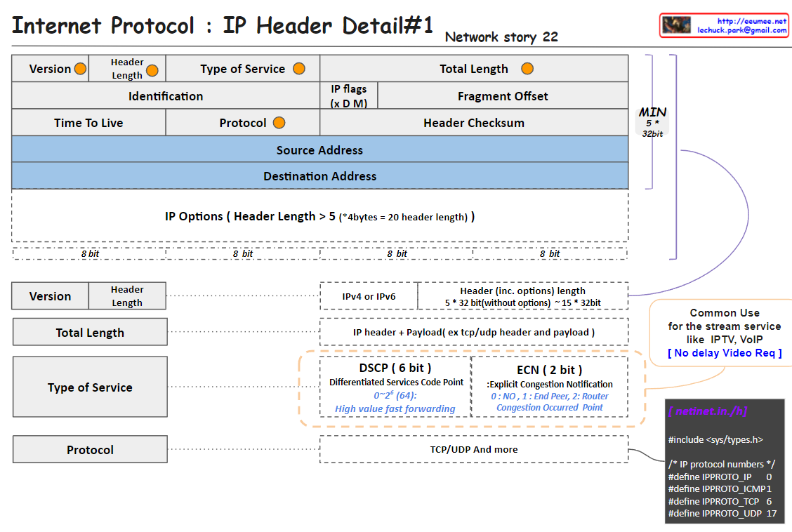Click the lechuck.park@gmail.com email address

[741, 30]
